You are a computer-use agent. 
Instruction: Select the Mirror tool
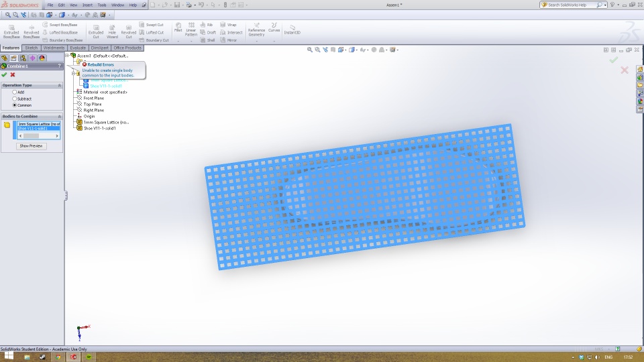[228, 40]
